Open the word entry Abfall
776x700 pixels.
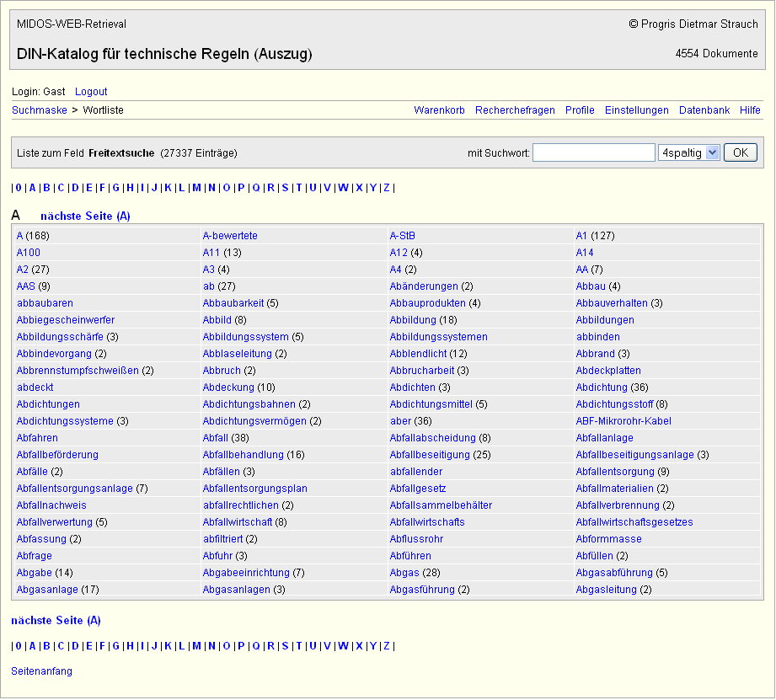pyautogui.click(x=215, y=438)
